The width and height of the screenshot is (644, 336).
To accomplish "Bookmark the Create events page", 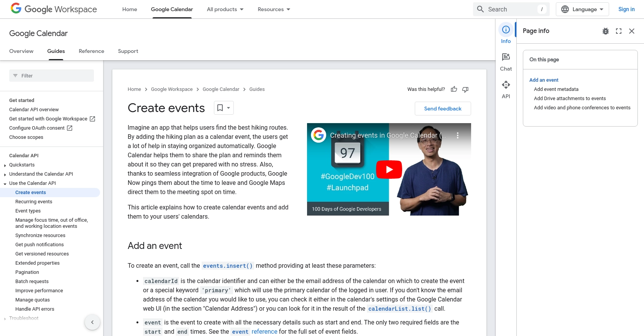I will (220, 108).
